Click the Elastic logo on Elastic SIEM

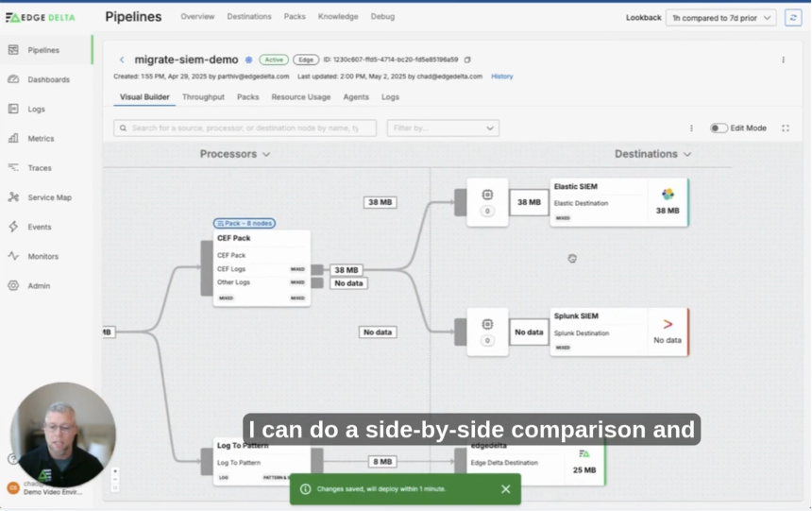pyautogui.click(x=668, y=195)
